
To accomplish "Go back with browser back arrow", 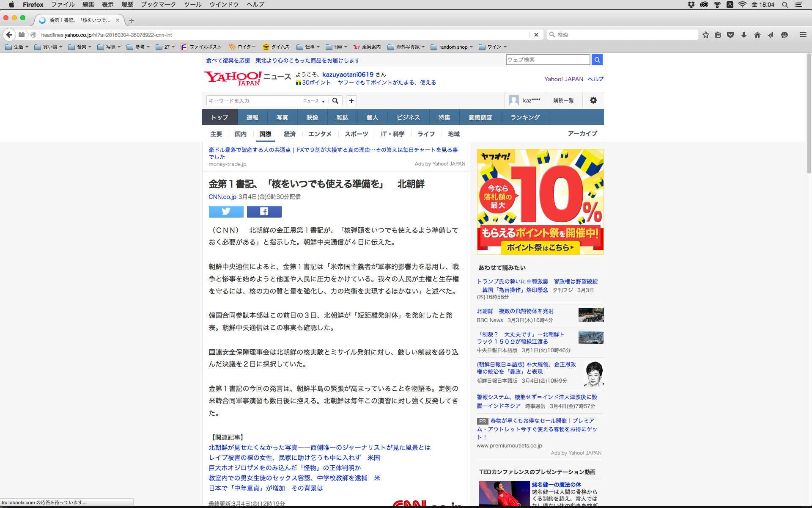I will coord(9,35).
